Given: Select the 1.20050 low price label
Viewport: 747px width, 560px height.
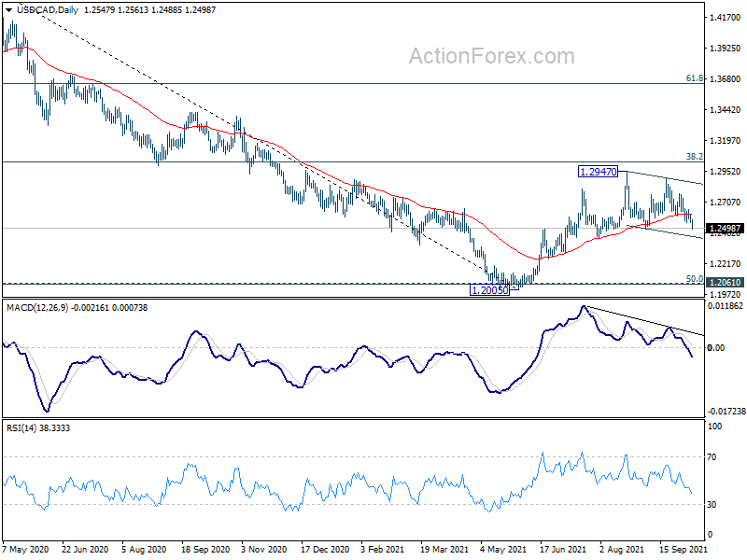Looking at the screenshot, I should pyautogui.click(x=489, y=289).
